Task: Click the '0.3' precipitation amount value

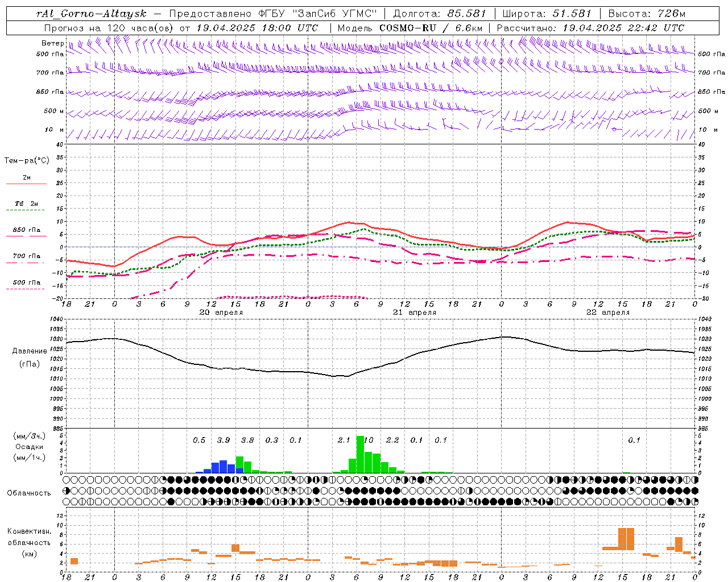Action: [x=272, y=440]
